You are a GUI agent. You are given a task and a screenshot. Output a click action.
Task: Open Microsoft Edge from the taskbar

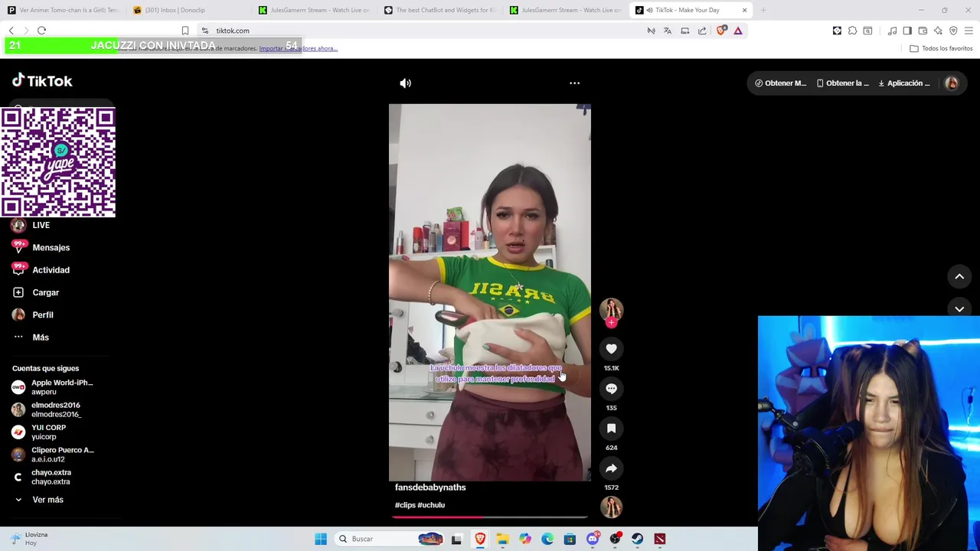point(547,539)
